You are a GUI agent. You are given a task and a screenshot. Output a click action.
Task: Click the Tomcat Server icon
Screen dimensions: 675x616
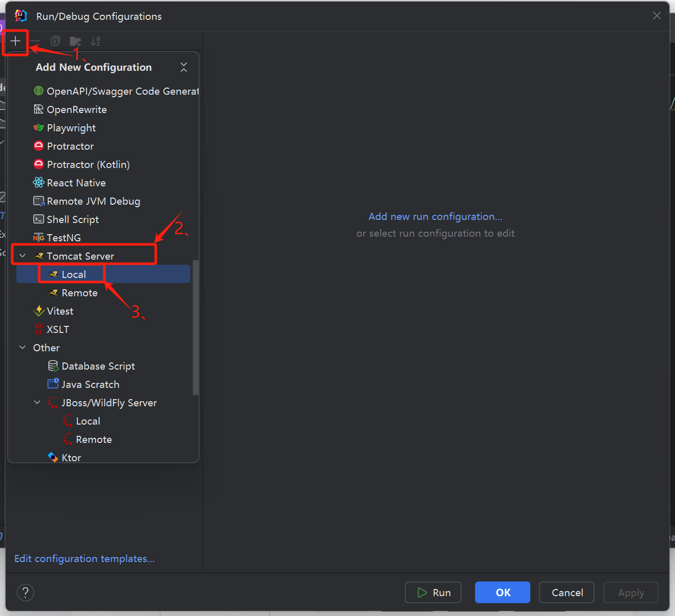tap(39, 256)
